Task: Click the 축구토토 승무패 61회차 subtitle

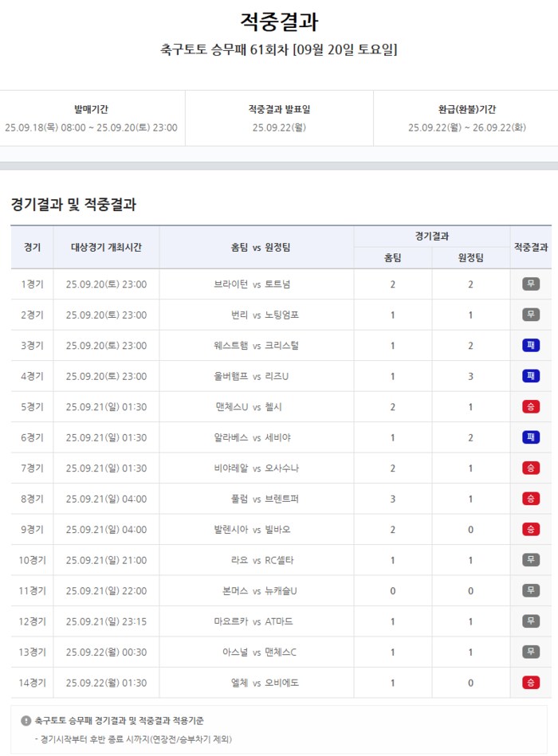Action: [279, 49]
